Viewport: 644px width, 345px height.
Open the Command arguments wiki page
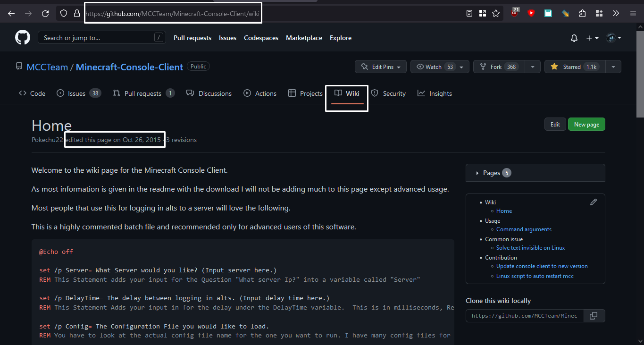(524, 229)
